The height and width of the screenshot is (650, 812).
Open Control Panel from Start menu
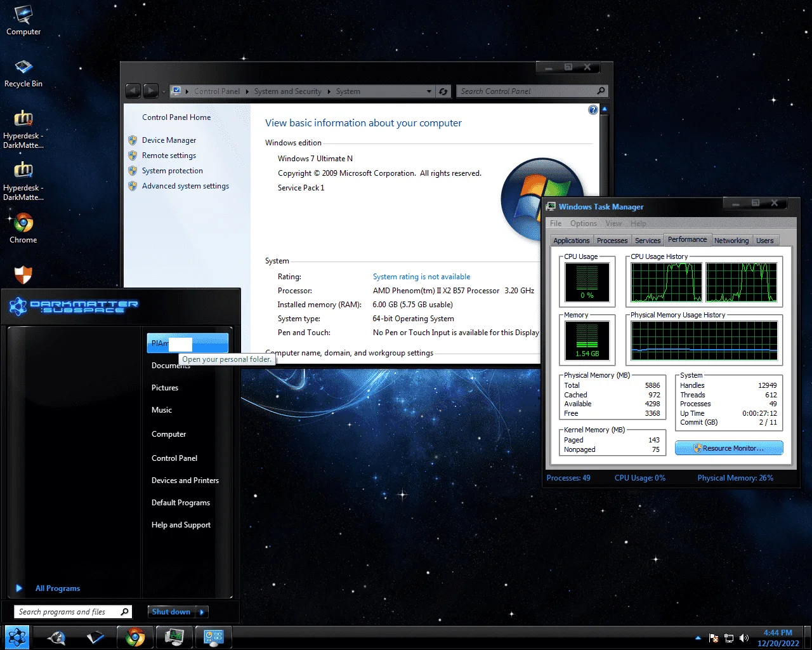[174, 458]
